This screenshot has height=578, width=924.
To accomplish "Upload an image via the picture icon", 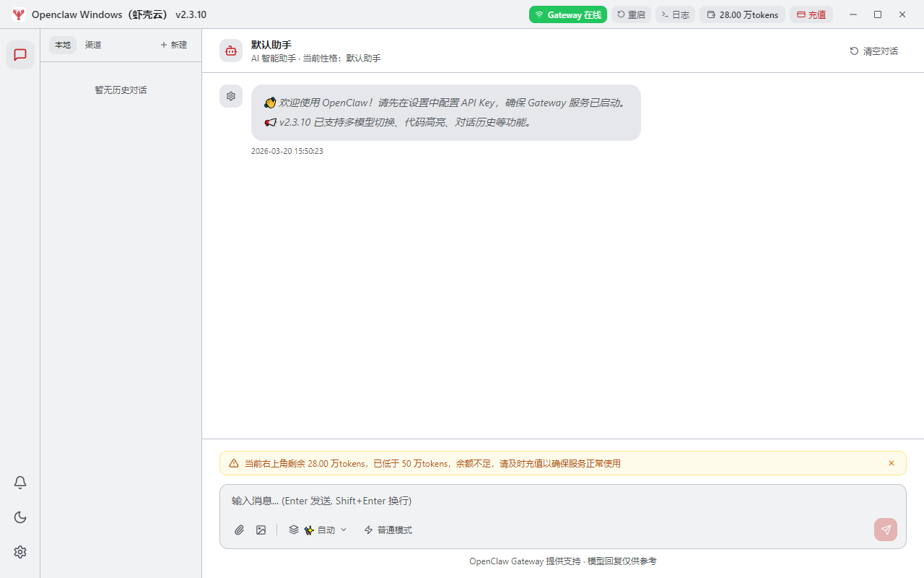I will click(261, 530).
